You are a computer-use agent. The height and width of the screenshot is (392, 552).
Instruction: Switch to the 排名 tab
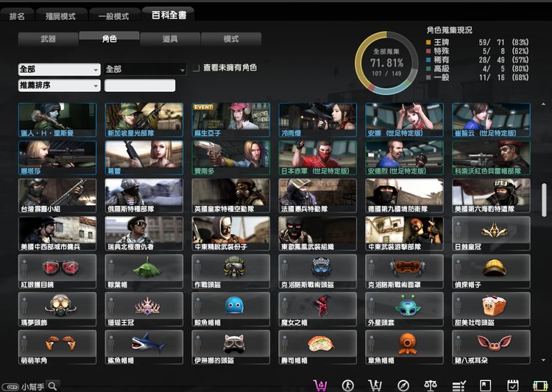(x=17, y=16)
